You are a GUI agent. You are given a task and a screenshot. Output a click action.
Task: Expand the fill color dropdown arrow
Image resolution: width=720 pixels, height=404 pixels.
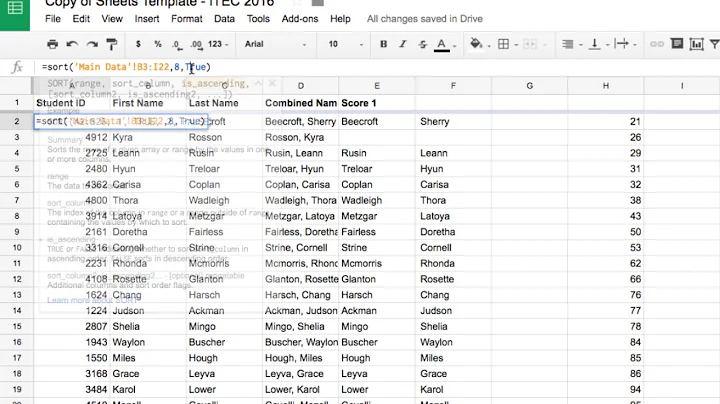tap(489, 45)
